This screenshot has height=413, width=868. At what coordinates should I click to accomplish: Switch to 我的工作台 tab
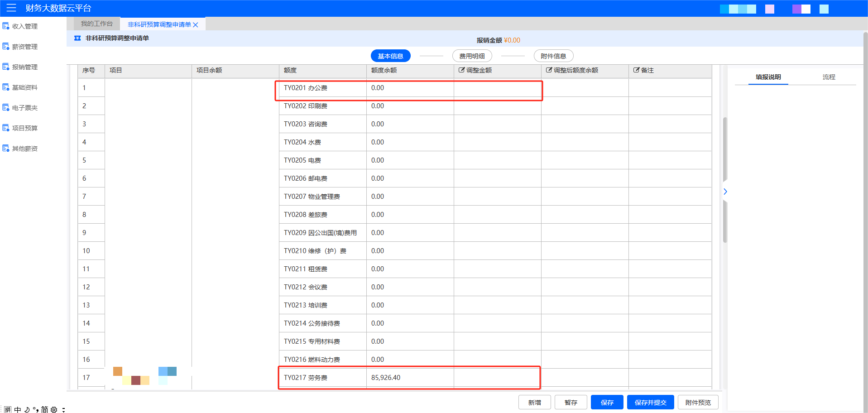(x=97, y=24)
